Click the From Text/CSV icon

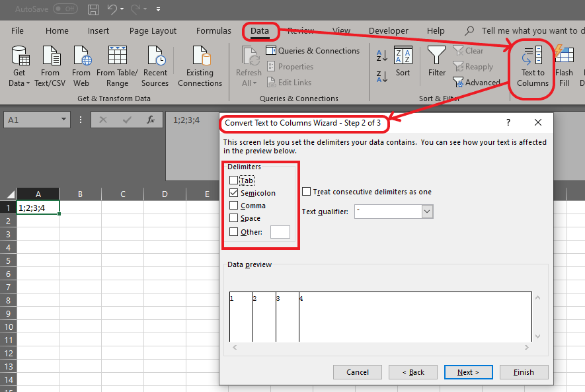point(50,56)
